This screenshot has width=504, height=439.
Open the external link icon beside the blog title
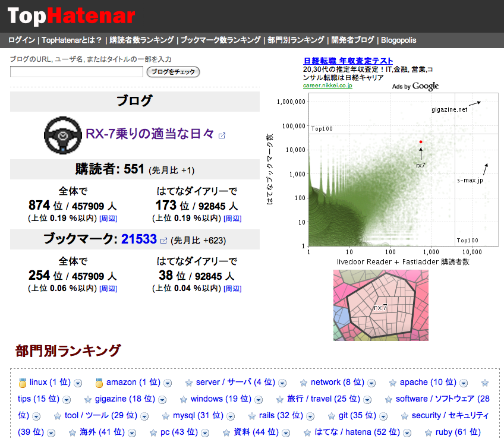pyautogui.click(x=222, y=135)
